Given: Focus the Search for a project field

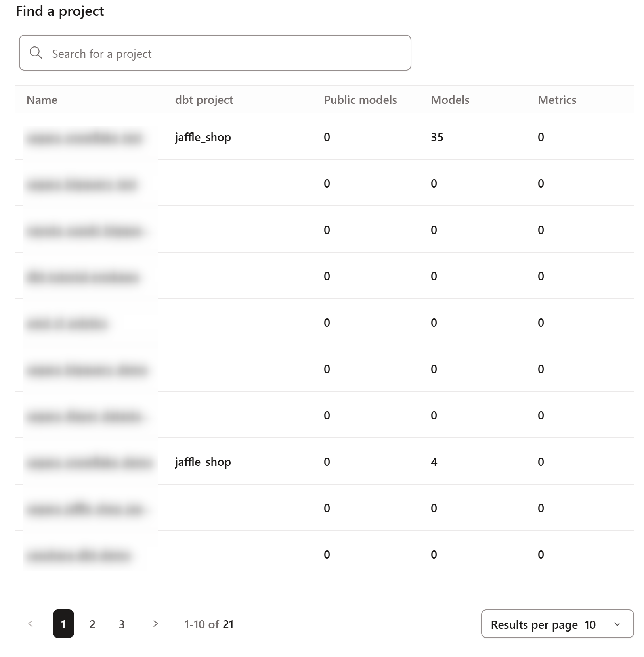Looking at the screenshot, I should (215, 53).
